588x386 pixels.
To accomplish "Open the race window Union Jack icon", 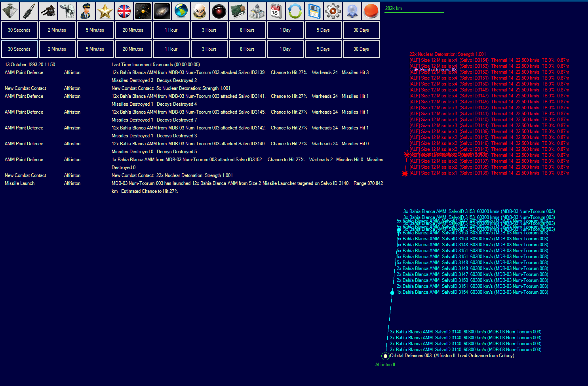I will [124, 11].
